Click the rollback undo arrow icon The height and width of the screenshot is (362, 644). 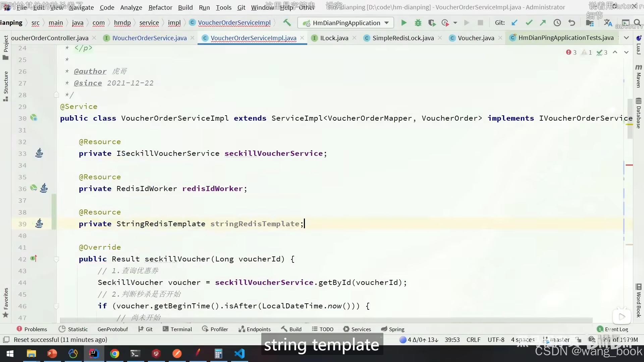(572, 23)
